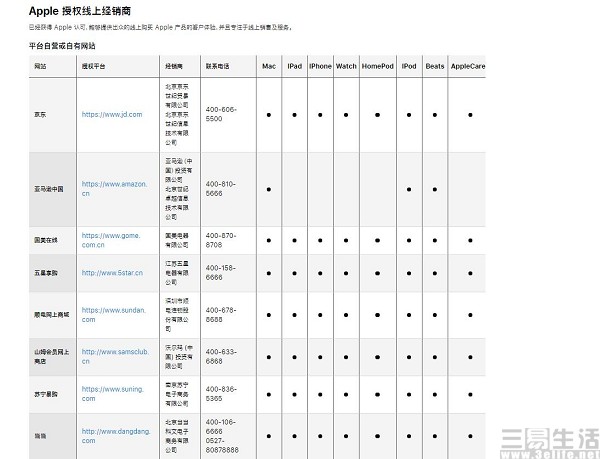Click the intro sentence below the page title
This screenshot has height=459, width=600.
(161, 28)
